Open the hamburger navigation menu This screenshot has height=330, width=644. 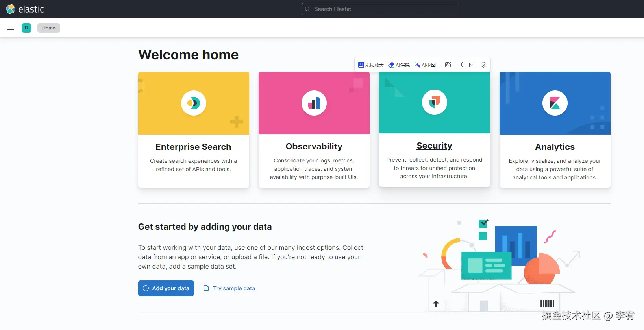tap(11, 28)
